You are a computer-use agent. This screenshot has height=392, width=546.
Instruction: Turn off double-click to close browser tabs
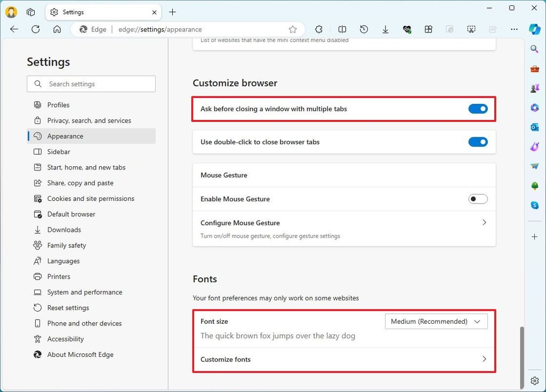(478, 142)
